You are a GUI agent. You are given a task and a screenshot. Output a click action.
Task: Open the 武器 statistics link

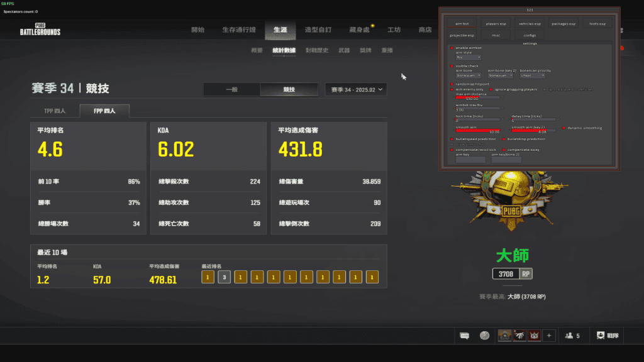tap(344, 50)
